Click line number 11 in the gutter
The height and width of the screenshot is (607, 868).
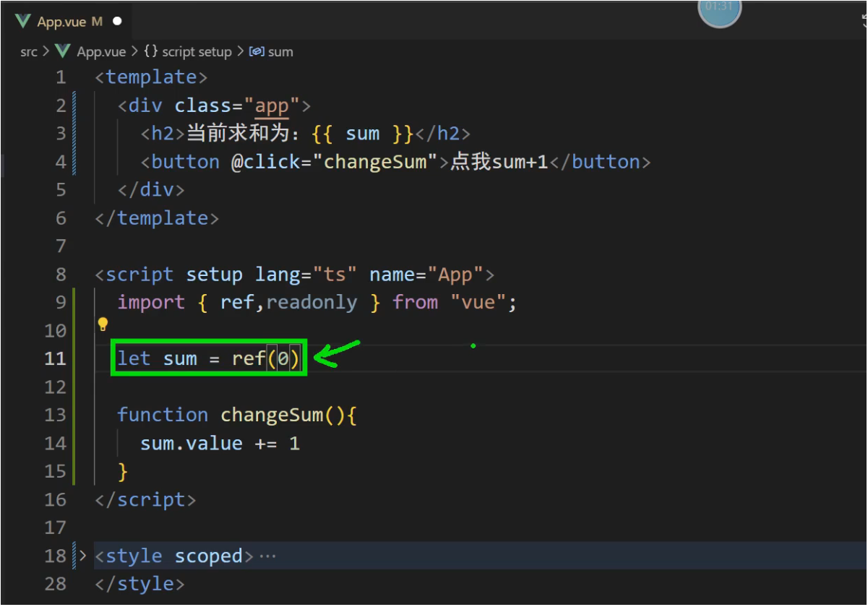tap(55, 358)
